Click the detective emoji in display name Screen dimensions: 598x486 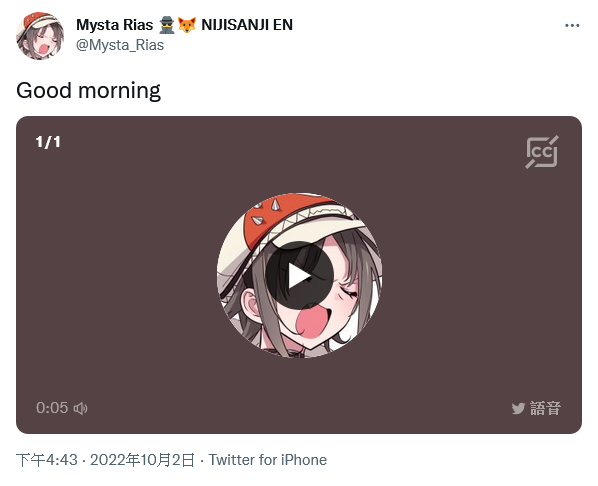(167, 25)
